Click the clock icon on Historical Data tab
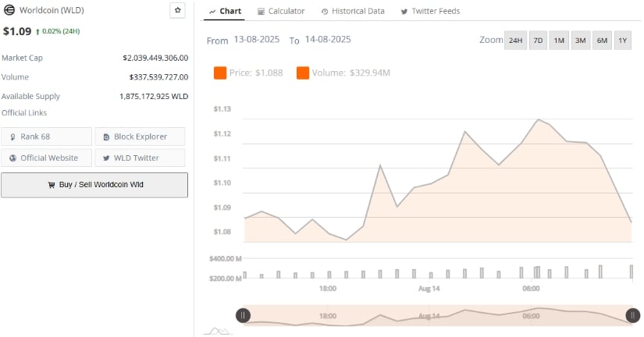 coord(325,12)
